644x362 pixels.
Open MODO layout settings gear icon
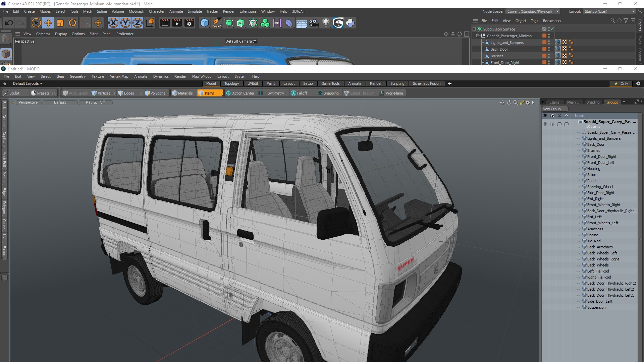pos(638,83)
